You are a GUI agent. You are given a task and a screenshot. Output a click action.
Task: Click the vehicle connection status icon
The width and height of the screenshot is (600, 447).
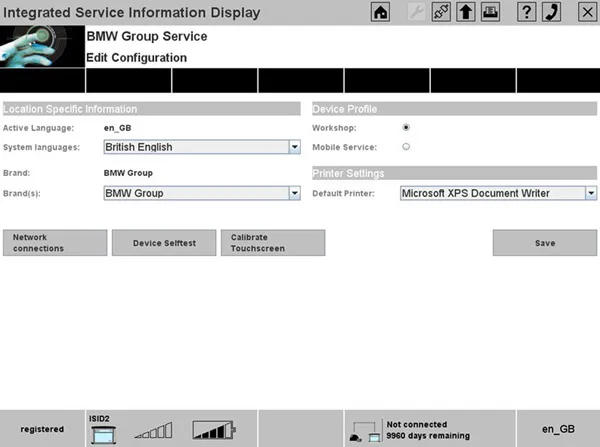point(365,432)
